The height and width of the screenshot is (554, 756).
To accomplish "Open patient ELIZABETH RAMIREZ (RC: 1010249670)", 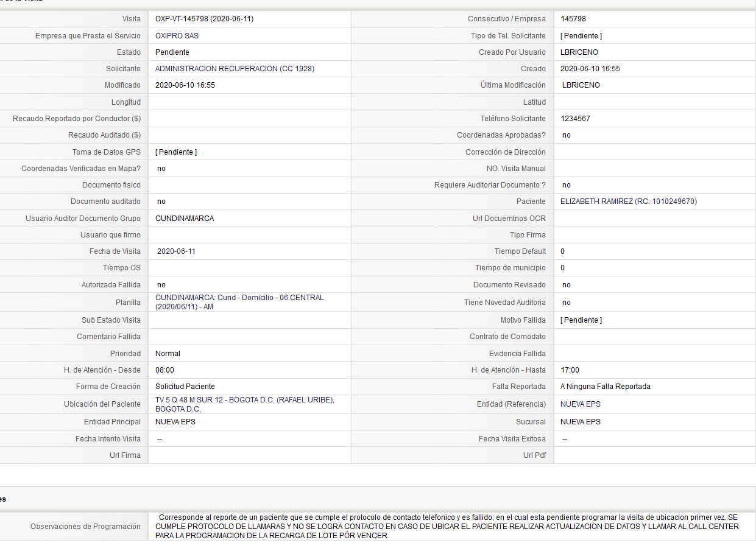I will tap(629, 202).
